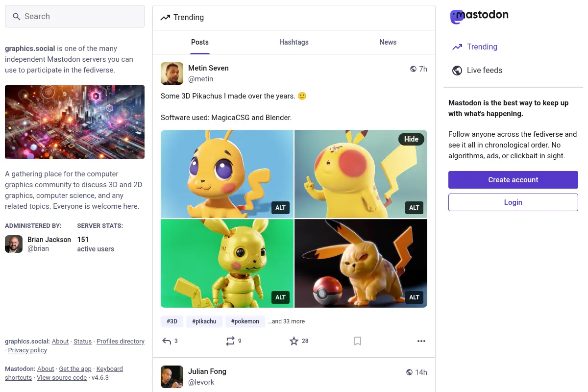Reply to Metin Seven's Pikachu post
The height and width of the screenshot is (392, 588).
pos(167,341)
